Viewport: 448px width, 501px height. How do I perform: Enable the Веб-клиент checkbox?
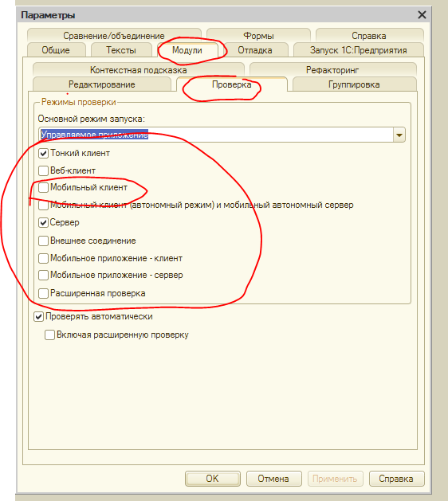pyautogui.click(x=44, y=170)
